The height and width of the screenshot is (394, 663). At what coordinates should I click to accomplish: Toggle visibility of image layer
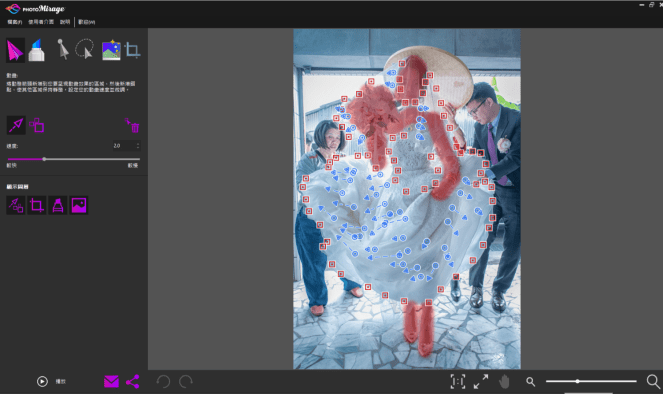pyautogui.click(x=79, y=205)
